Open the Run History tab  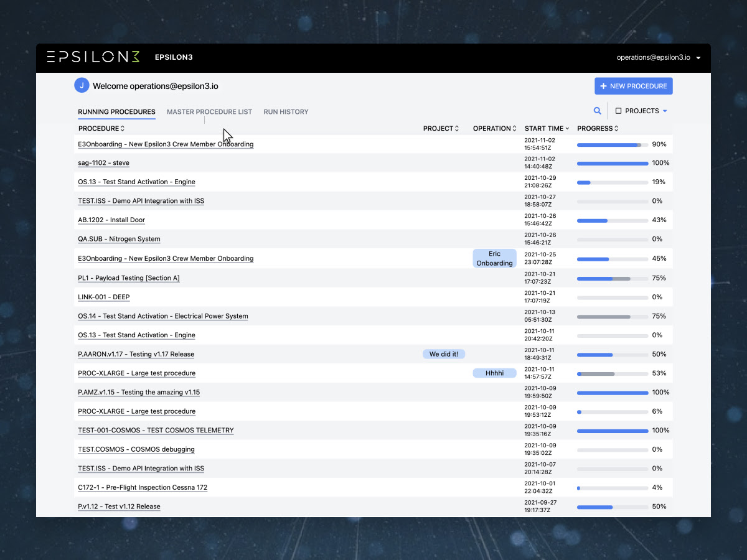286,112
